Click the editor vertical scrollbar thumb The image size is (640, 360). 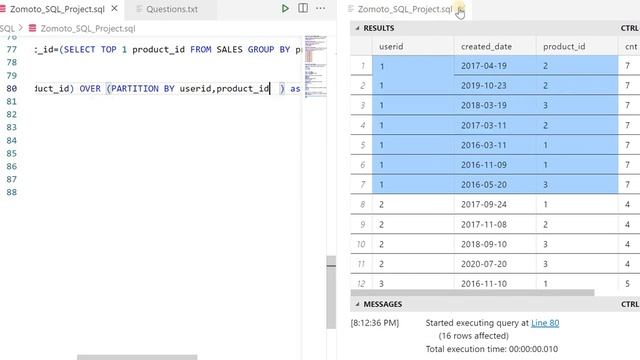click(331, 292)
